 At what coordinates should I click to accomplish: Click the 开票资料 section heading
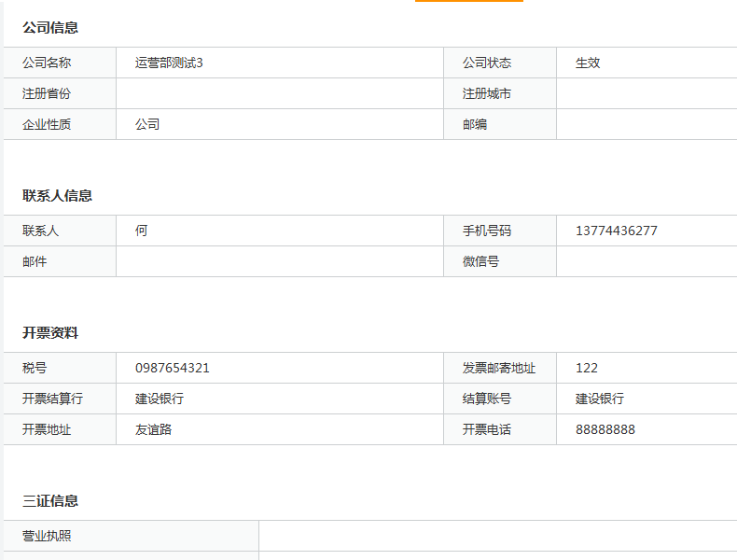click(50, 333)
